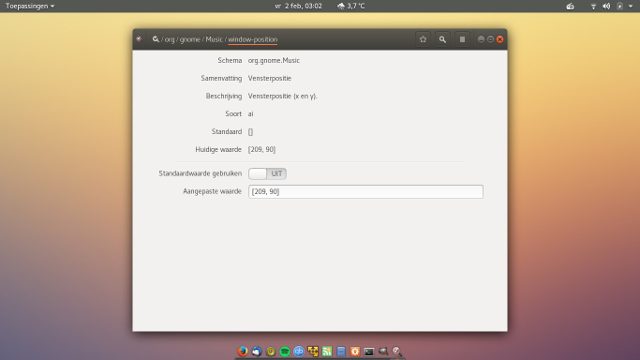Screen dimensions: 640x360
Task: Open the yellow speaker music app in dock
Action: click(271, 351)
